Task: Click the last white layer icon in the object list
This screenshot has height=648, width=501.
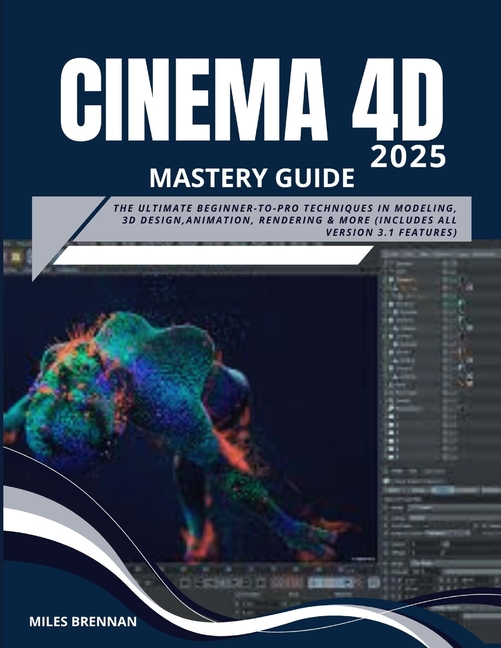Action: click(391, 457)
